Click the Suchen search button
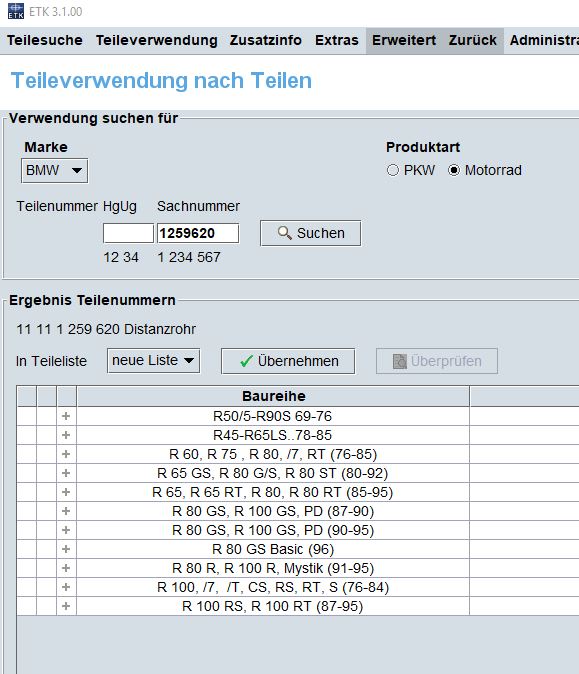579x674 pixels. tap(310, 233)
